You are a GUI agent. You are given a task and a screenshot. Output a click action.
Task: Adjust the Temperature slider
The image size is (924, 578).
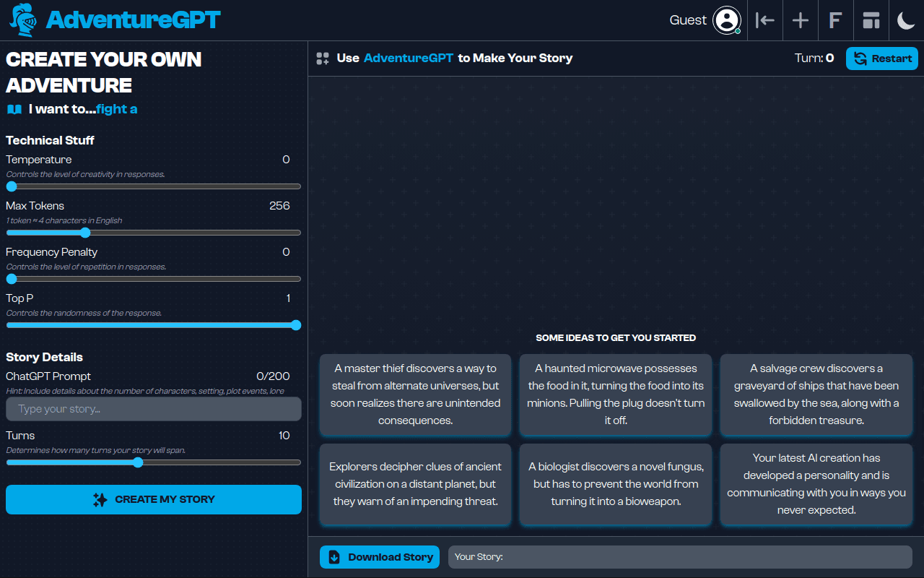(x=12, y=186)
